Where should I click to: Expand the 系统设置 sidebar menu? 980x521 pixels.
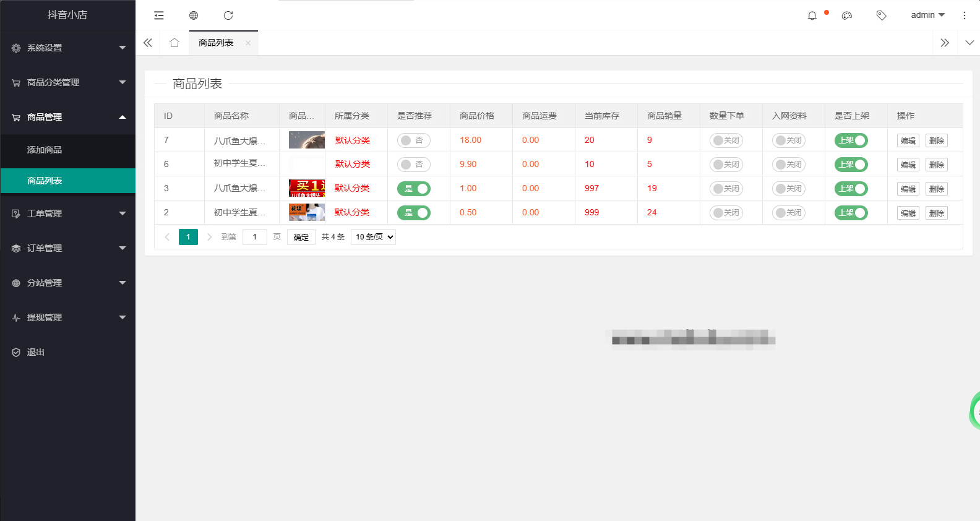click(x=68, y=48)
